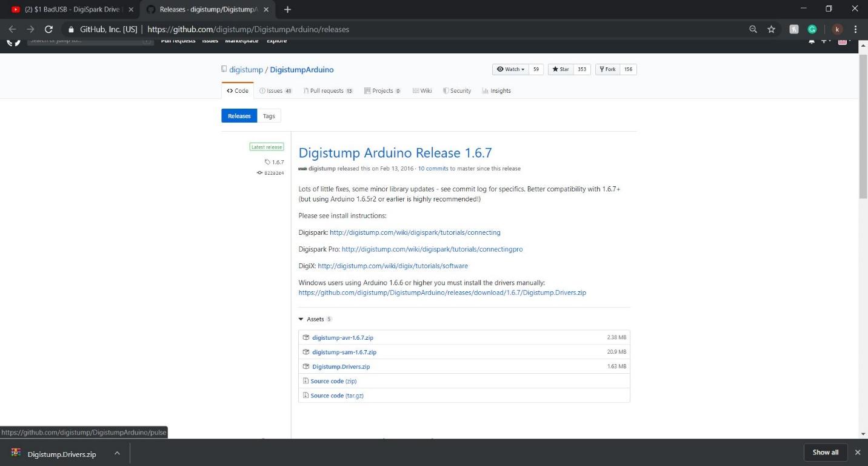Screen dimensions: 868x466
Task: Switch to the Code tab
Action: pos(238,91)
